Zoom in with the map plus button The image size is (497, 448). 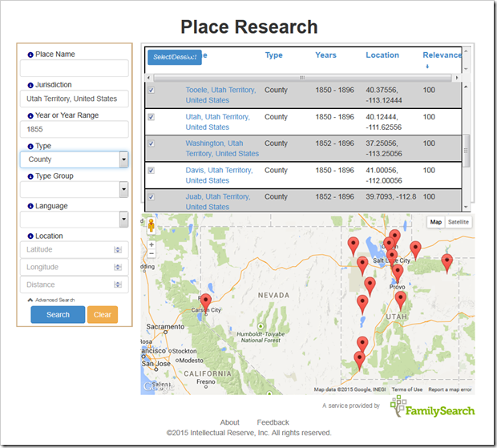coord(152,244)
